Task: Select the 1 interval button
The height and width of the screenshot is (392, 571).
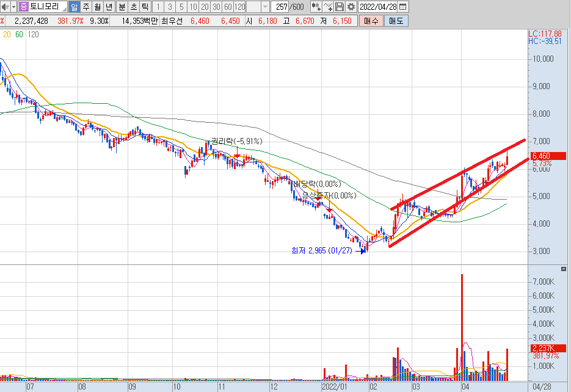Action: 158,7
